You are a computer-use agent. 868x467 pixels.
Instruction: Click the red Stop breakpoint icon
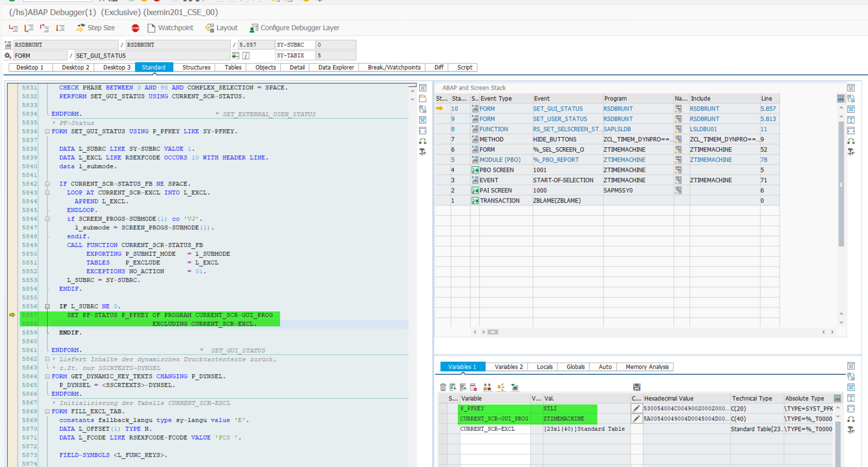[x=135, y=28]
